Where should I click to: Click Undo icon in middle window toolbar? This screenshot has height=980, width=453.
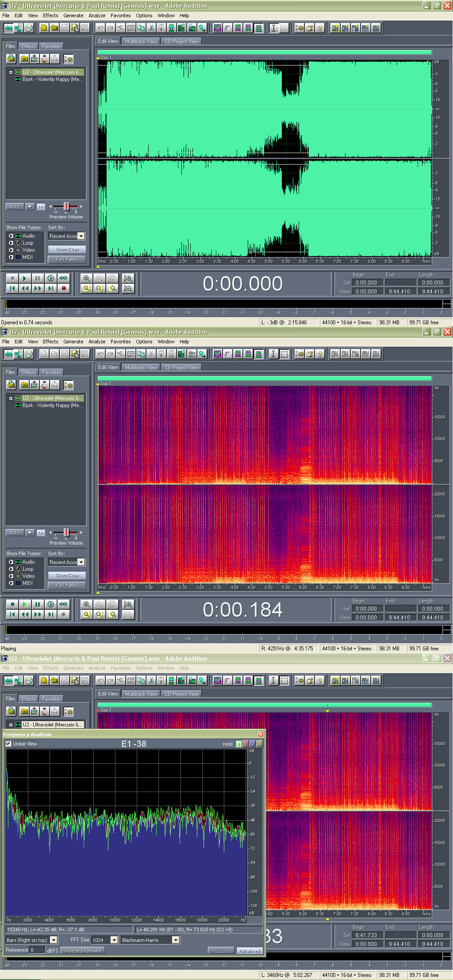(100, 354)
